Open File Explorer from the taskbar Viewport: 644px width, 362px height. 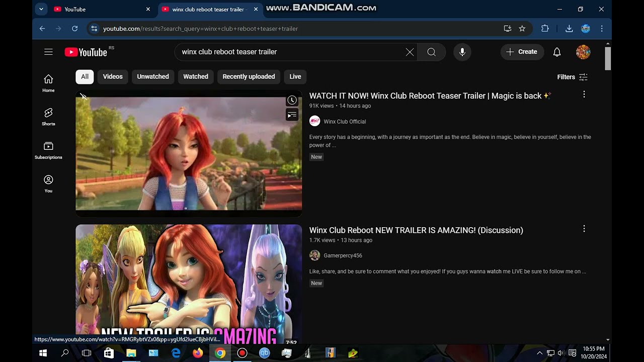coord(131,353)
